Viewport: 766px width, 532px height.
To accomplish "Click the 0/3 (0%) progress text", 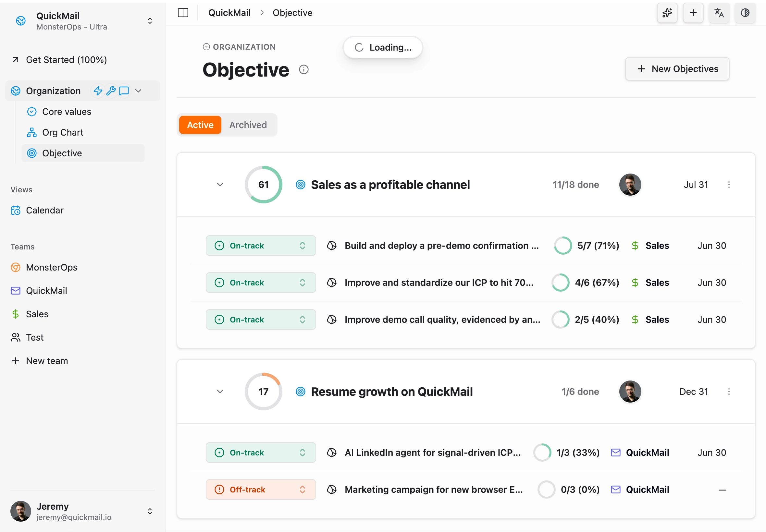I will pyautogui.click(x=580, y=489).
